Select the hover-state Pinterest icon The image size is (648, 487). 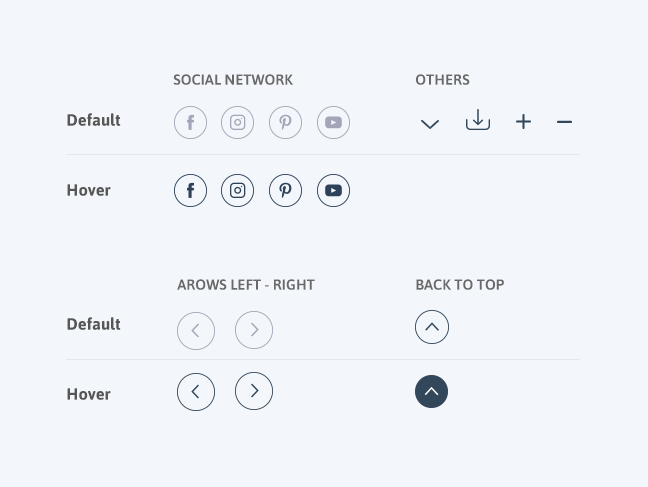point(286,191)
